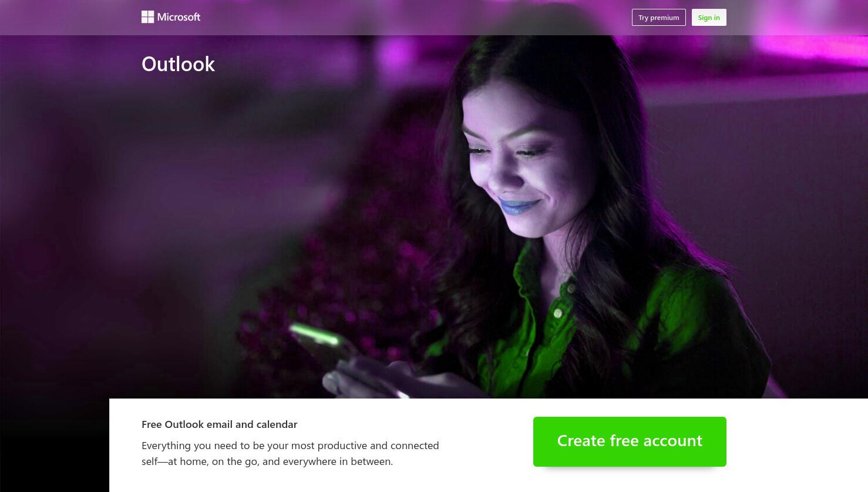Click empty purple header bar area
Viewport: 868px width, 492px height.
411,18
